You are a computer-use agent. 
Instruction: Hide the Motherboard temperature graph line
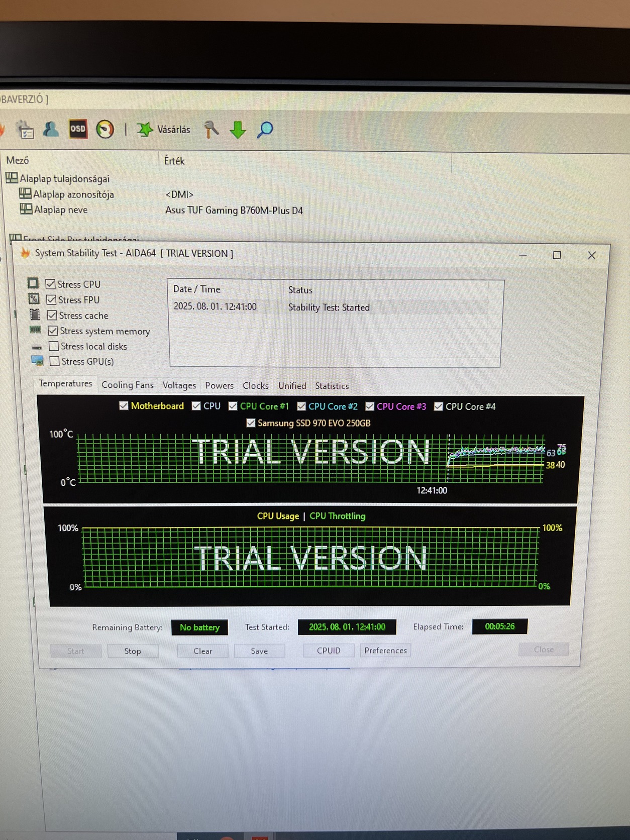point(124,405)
